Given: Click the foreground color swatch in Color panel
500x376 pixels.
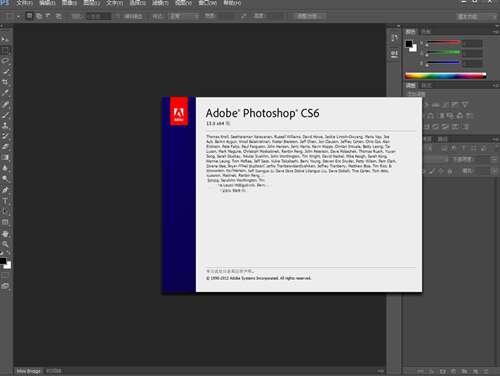Looking at the screenshot, I should [409, 44].
